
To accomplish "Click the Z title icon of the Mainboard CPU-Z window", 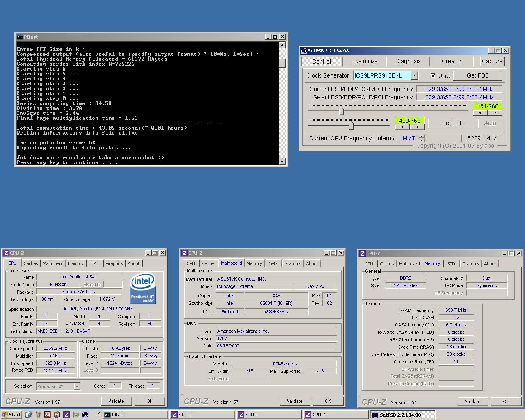I will click(x=185, y=253).
